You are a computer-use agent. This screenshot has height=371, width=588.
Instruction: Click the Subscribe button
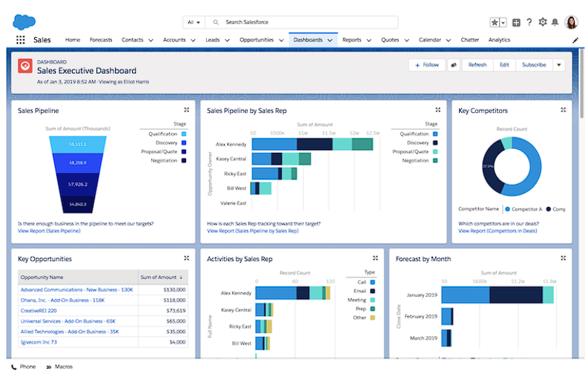(534, 65)
